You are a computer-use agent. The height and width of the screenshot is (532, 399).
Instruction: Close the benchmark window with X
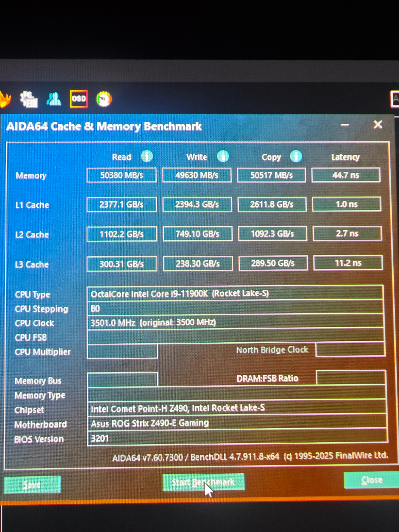pyautogui.click(x=378, y=125)
